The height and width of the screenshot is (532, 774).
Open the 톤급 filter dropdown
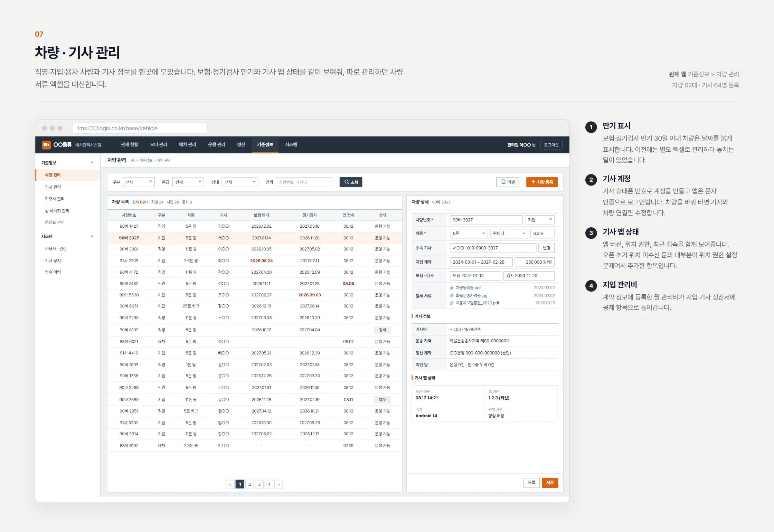coord(188,182)
